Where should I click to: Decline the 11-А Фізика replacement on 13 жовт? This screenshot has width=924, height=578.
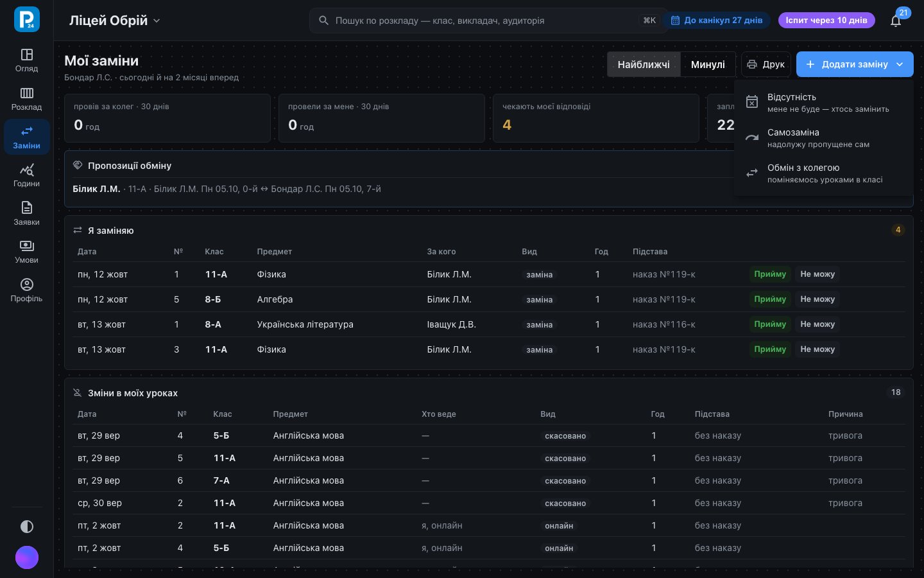pos(817,349)
